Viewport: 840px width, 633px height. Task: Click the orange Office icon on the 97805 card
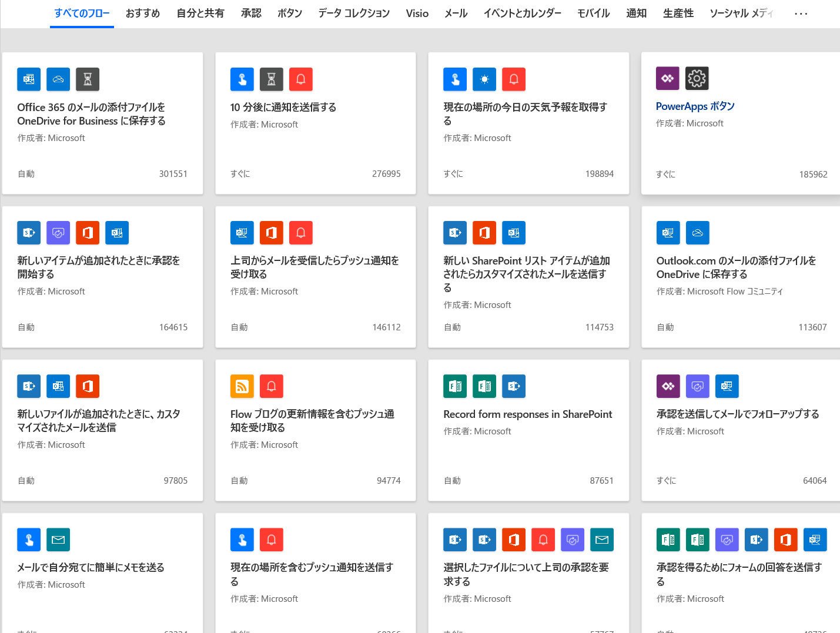(88, 386)
